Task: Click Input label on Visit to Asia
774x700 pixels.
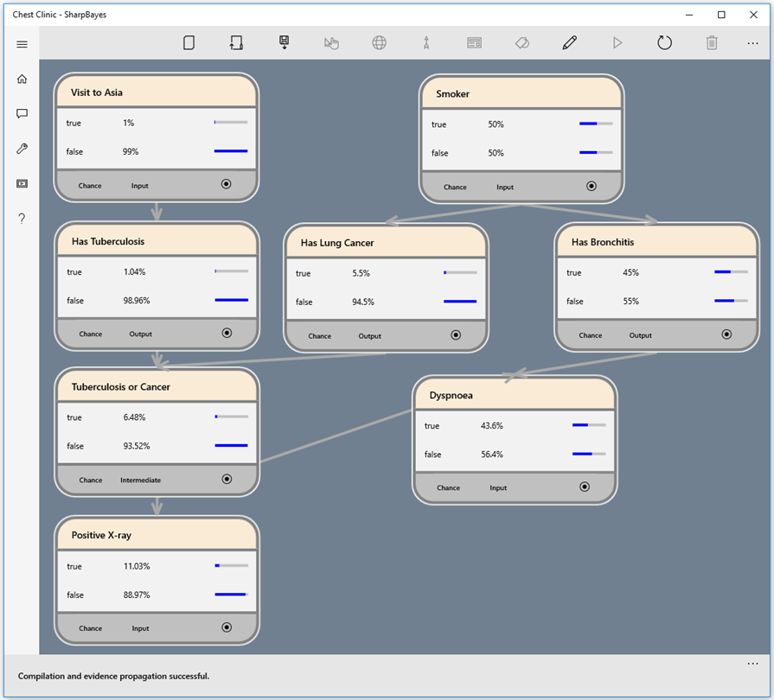Action: pos(140,186)
